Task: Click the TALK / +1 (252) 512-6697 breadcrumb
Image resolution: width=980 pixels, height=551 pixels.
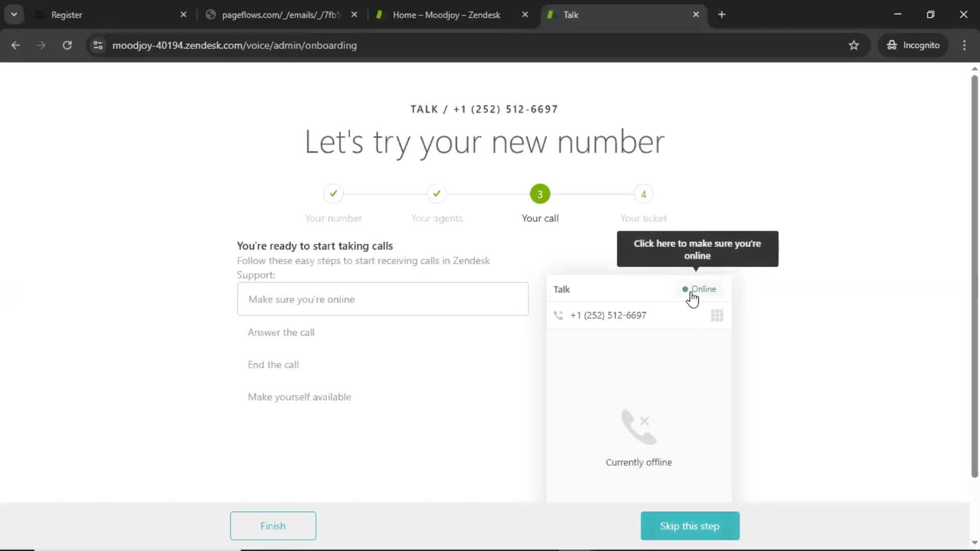Action: (x=484, y=109)
